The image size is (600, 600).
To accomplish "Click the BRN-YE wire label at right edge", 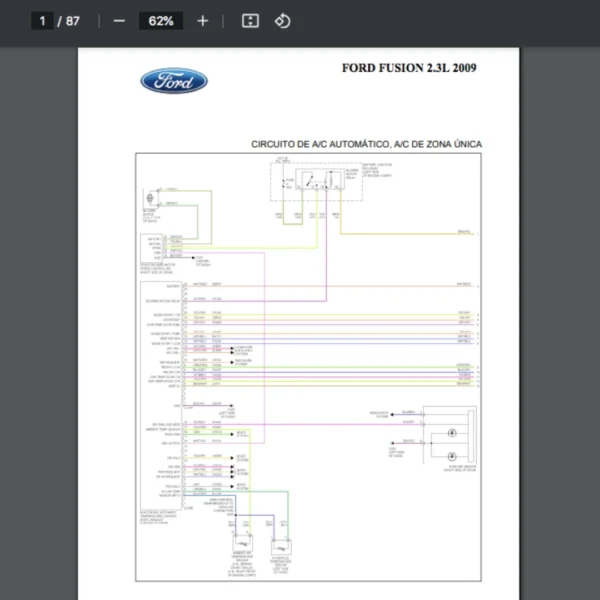I will point(464,232).
